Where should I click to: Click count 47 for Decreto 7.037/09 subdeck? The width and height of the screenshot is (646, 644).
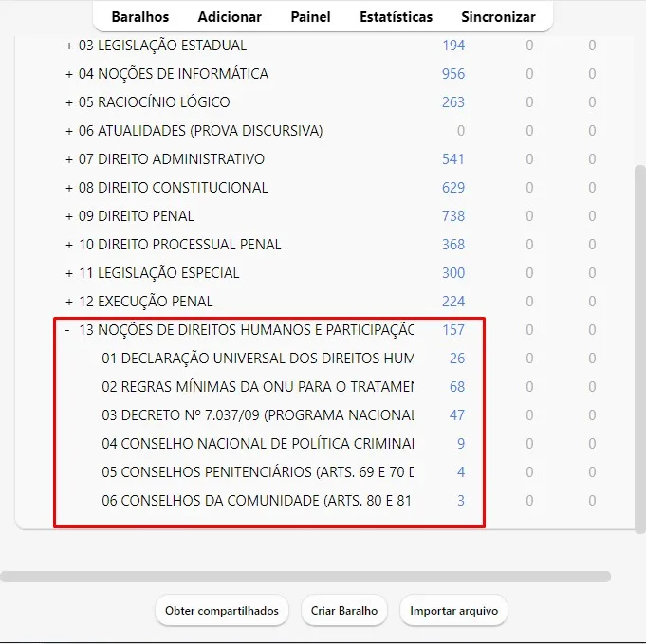pyautogui.click(x=457, y=414)
